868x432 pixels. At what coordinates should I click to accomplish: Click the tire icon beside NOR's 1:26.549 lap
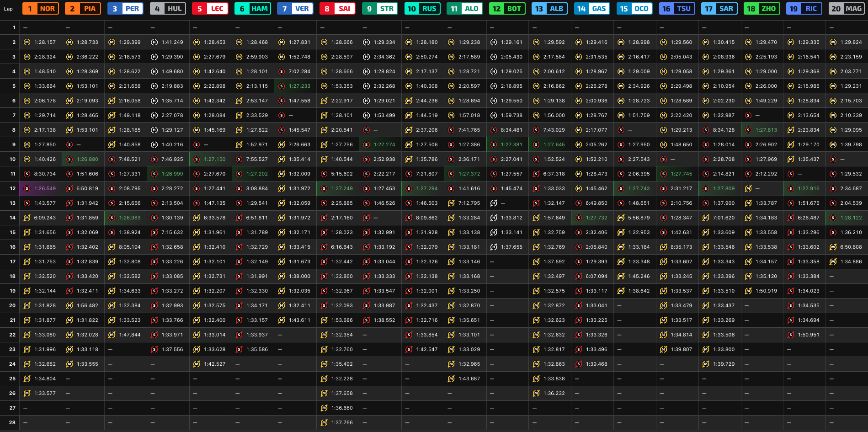click(x=27, y=188)
